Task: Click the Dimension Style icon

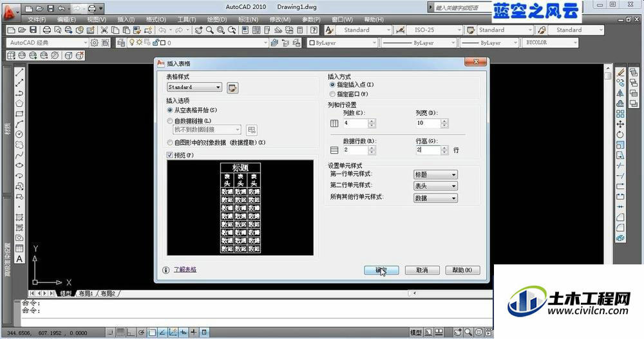Action: pyautogui.click(x=400, y=30)
